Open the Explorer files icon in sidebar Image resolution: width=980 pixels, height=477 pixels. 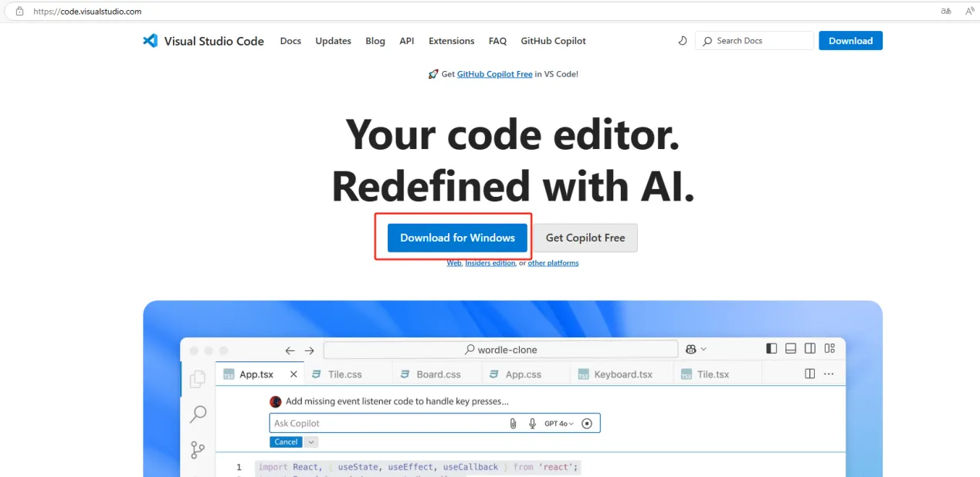(x=198, y=378)
